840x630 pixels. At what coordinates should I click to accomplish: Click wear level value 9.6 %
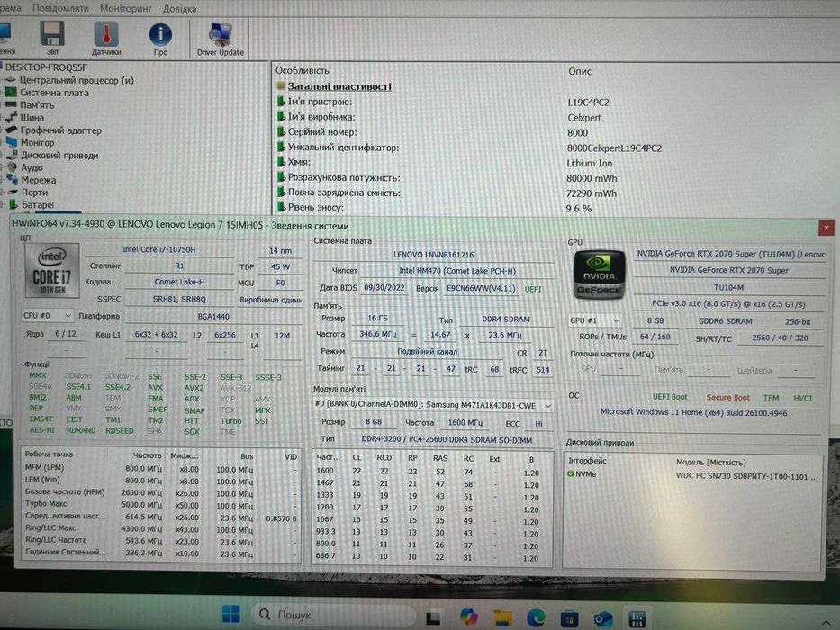[x=579, y=209]
